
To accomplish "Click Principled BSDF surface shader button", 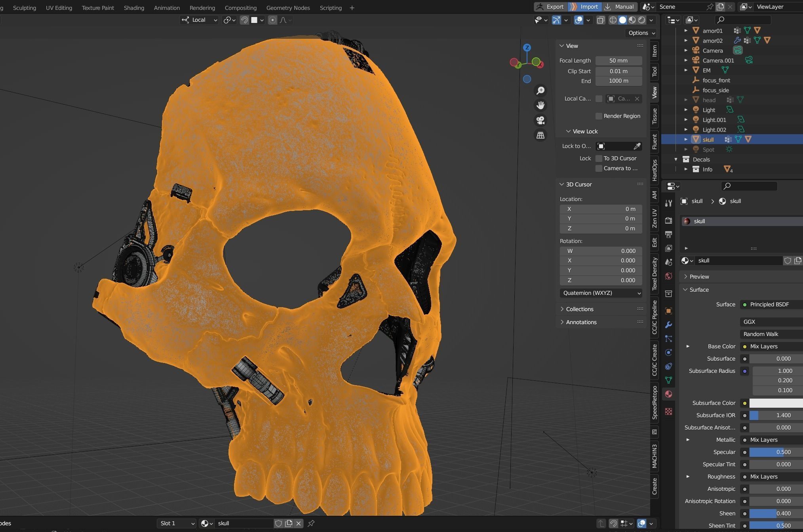I will (x=771, y=305).
